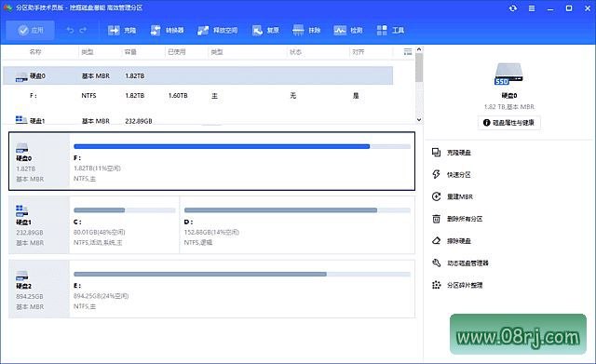The image size is (596, 364).
Task: Click the list scrollbar up arrow
Action: pyautogui.click(x=419, y=49)
